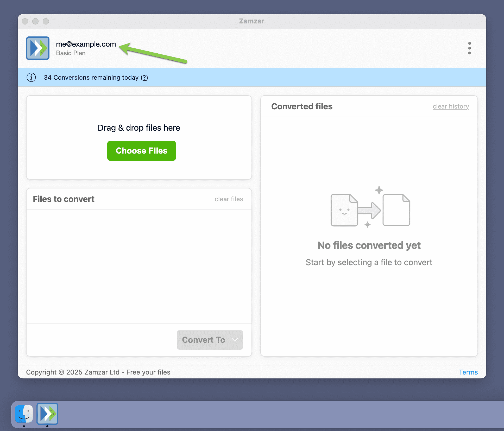Open the three-dot overflow menu
Screen dimensions: 504x431
pos(469,48)
